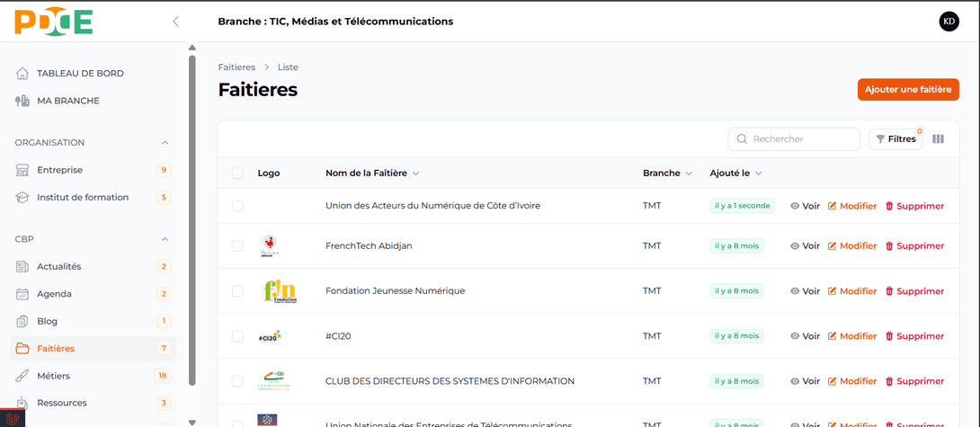Click the FrenchTech Abidjan logo thumbnail

269,245
